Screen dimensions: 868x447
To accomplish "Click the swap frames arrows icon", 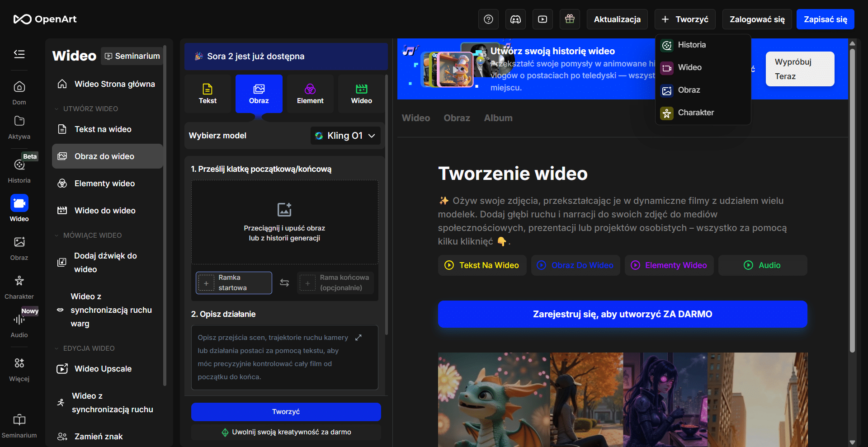I will [x=284, y=283].
